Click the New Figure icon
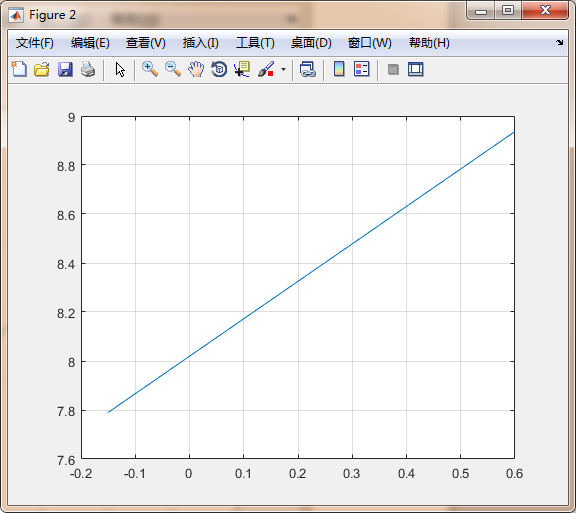This screenshot has height=513, width=576. 19,69
